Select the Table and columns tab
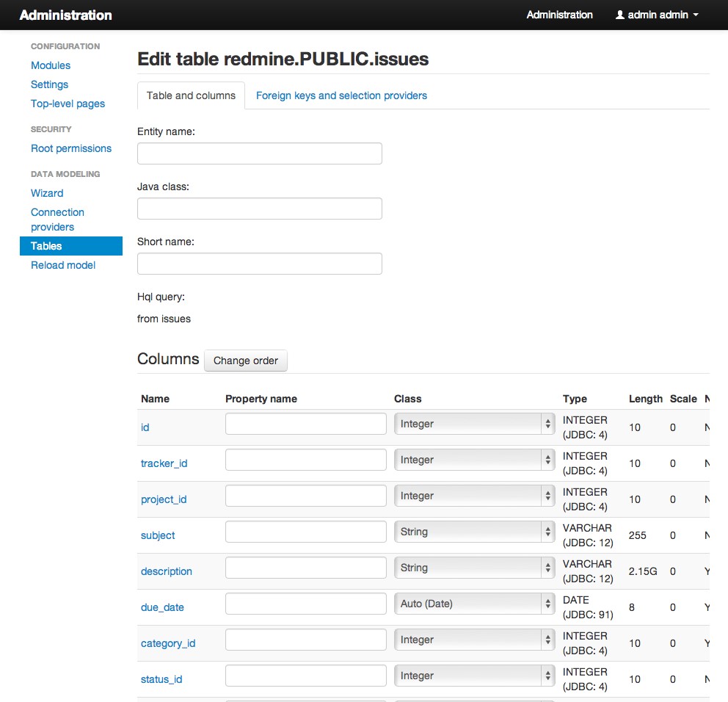Viewport: 728px width, 702px height. tap(191, 95)
